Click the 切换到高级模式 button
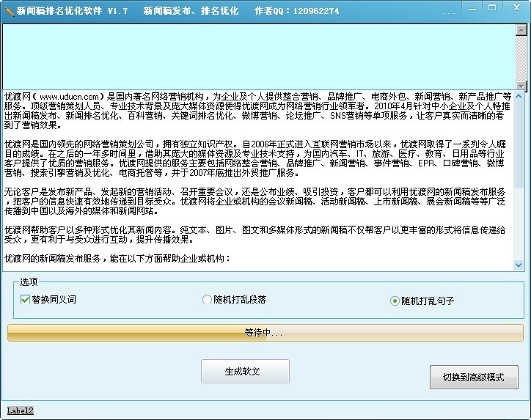Screen dimensions: 531x420 click(x=474, y=377)
